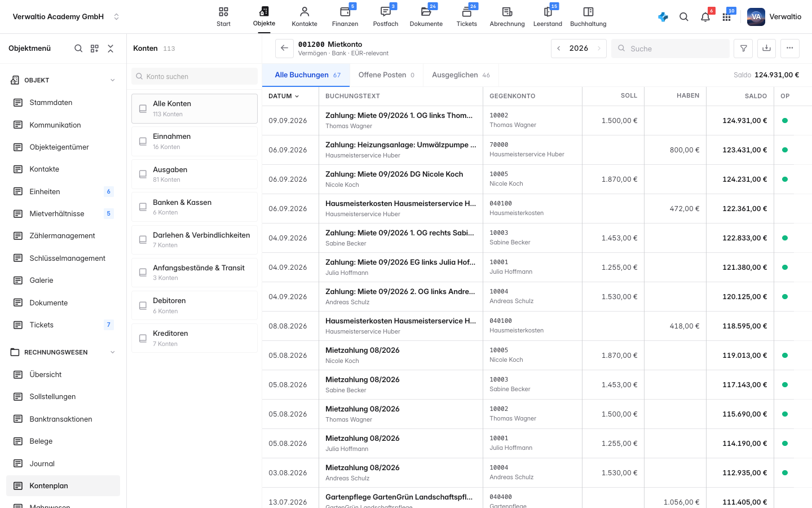Open the Tickets top navigation icon
Screen dimensions: 812x508
click(467, 16)
